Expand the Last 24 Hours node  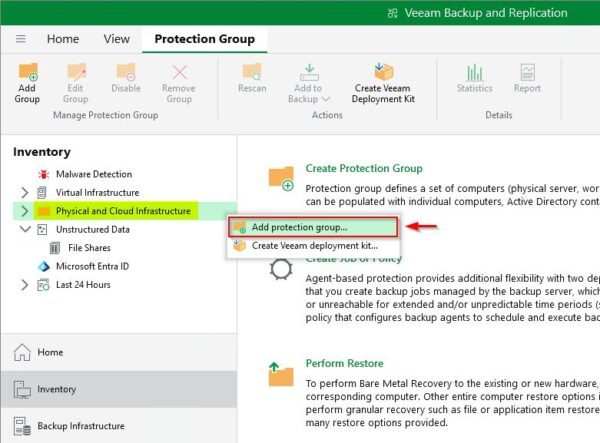pos(24,285)
